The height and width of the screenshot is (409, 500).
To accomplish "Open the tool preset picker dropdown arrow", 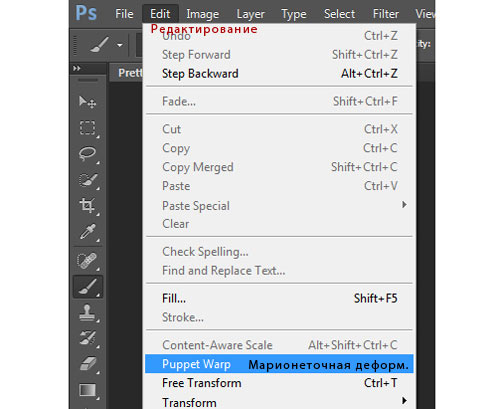I will 120,45.
